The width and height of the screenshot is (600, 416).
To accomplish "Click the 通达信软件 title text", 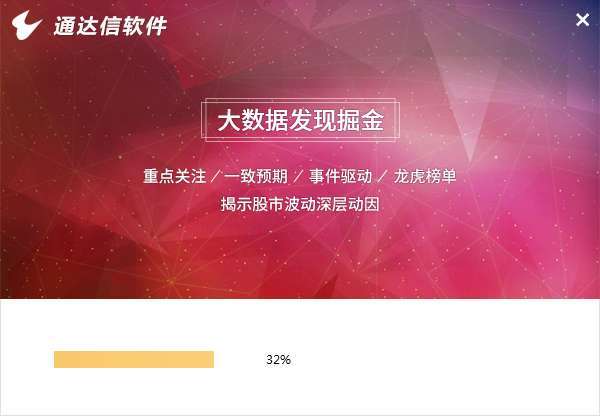I will click(x=110, y=25).
